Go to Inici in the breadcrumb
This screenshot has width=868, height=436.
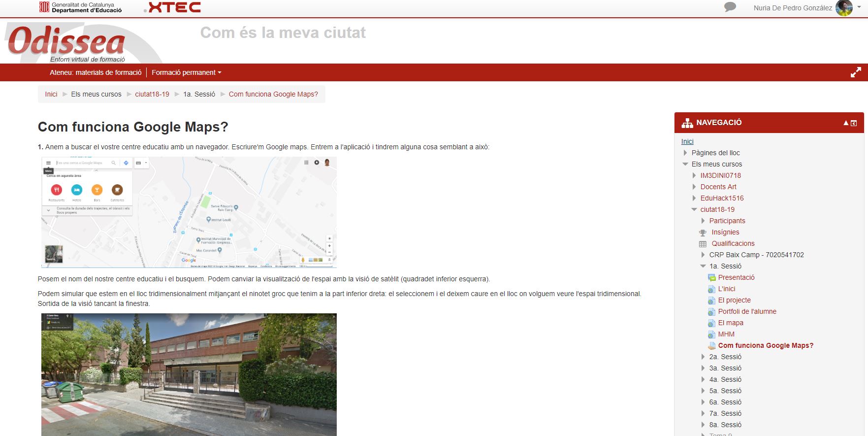(51, 94)
